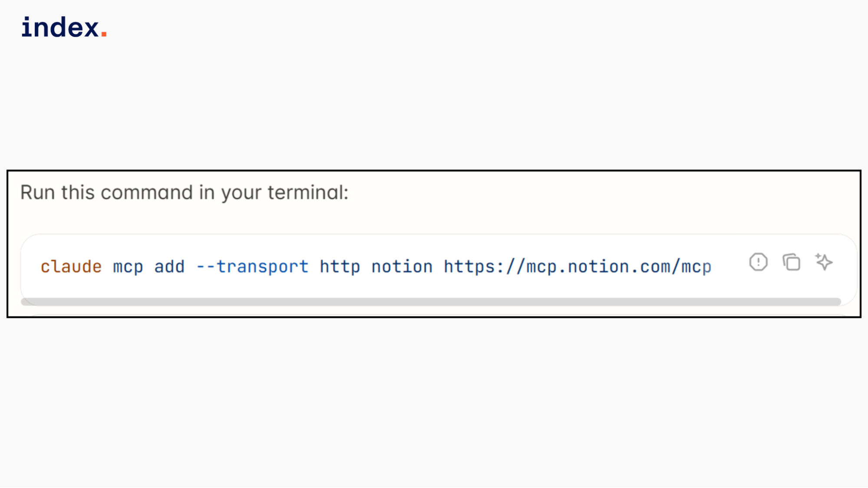Click the "--transport" flag in the code
Screen dimensions: 868x488
click(x=252, y=267)
